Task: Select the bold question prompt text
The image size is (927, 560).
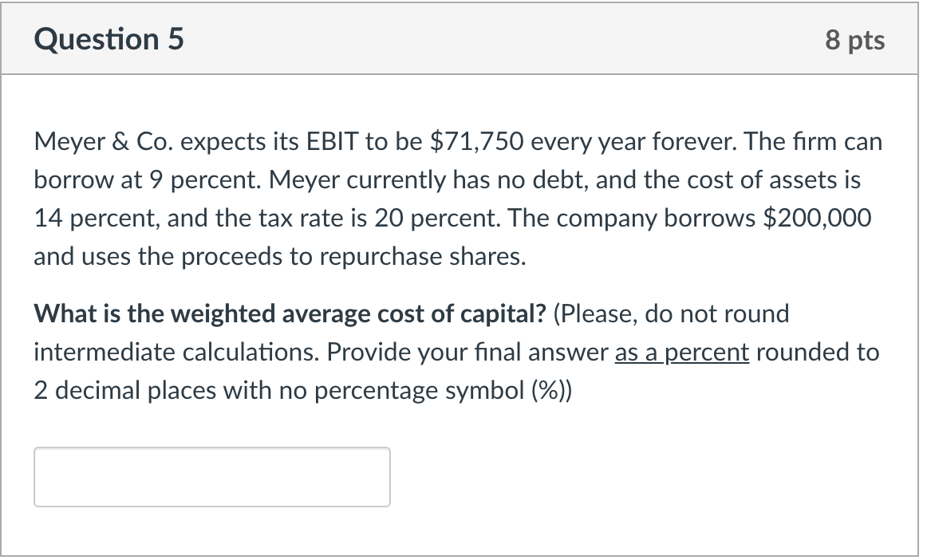Action: pos(290,314)
